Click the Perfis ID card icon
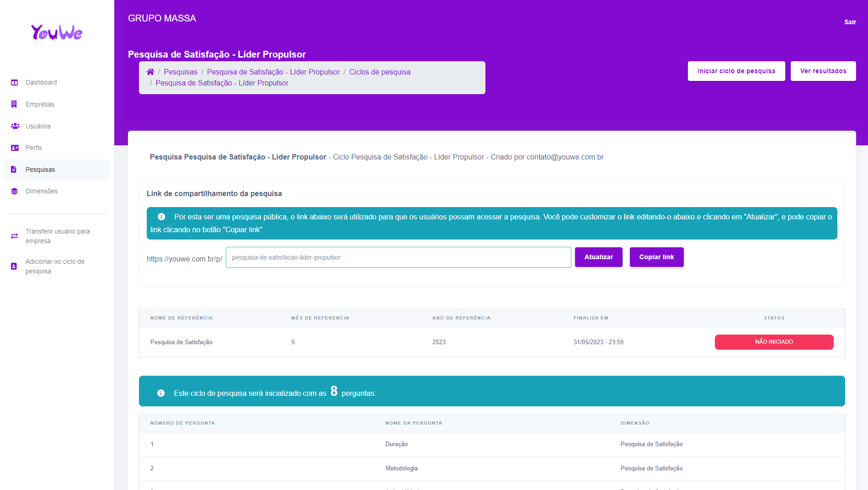868x490 pixels. [x=15, y=148]
